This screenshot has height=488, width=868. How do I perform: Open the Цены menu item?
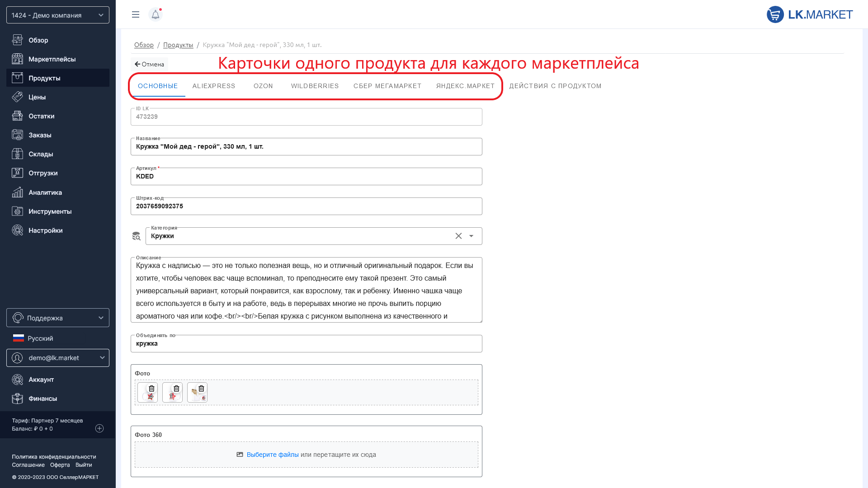58,97
